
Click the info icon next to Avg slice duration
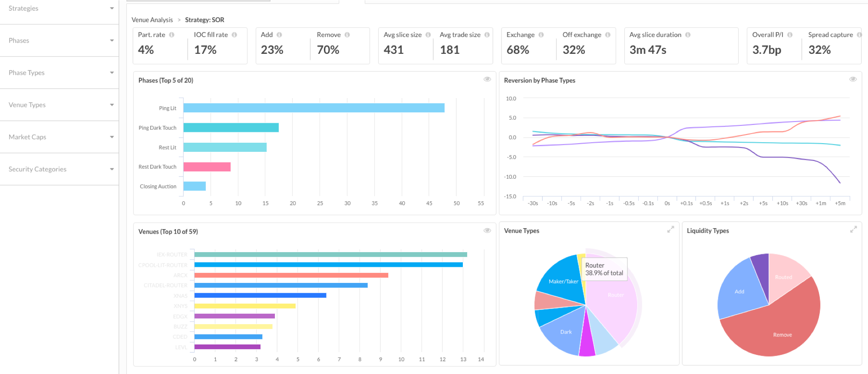pyautogui.click(x=688, y=35)
